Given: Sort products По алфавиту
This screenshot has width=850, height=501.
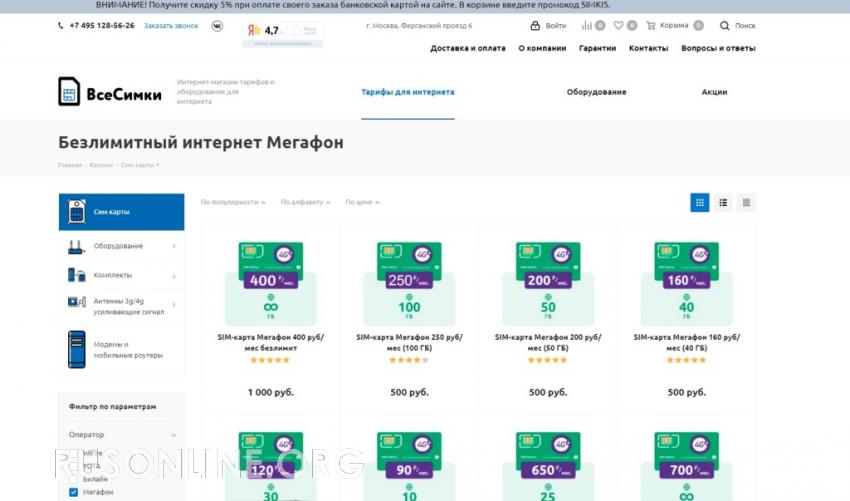Looking at the screenshot, I should 305,202.
